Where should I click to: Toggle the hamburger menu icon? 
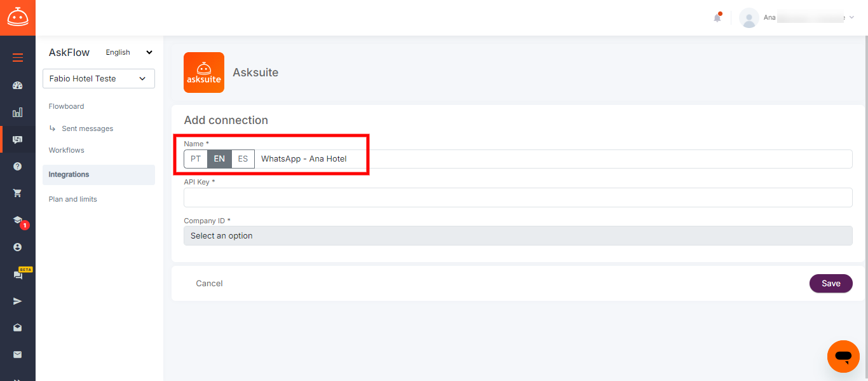pos(18,58)
